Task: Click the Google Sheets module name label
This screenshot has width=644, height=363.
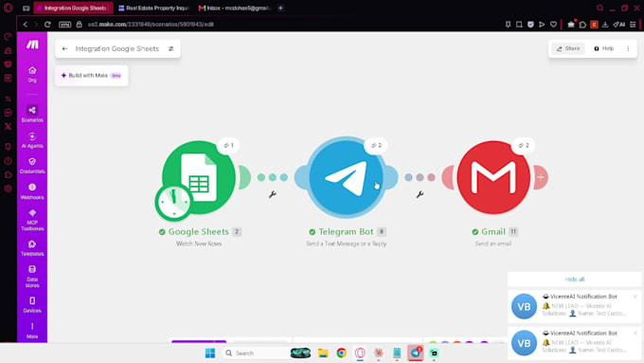Action: coord(198,232)
